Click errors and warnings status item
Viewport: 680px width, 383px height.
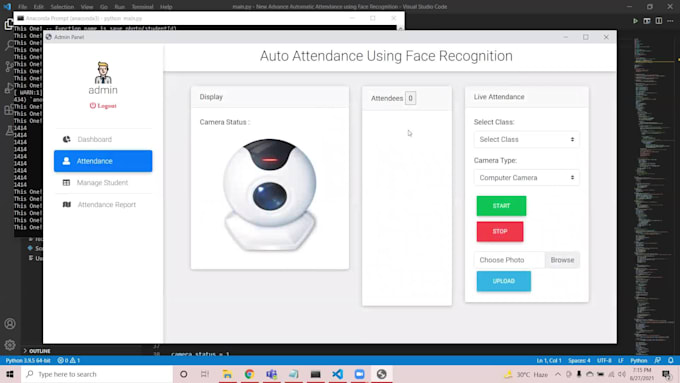[69, 360]
